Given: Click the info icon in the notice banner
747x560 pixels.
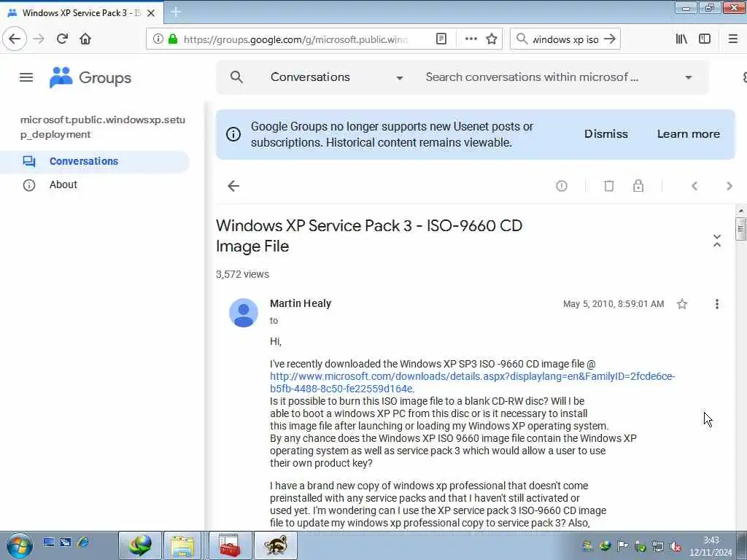Looking at the screenshot, I should (233, 134).
